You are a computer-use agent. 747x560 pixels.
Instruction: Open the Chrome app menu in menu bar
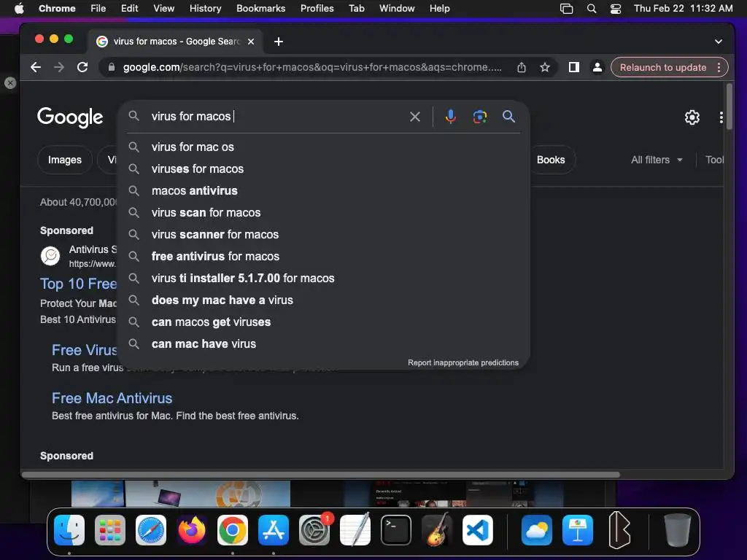57,9
